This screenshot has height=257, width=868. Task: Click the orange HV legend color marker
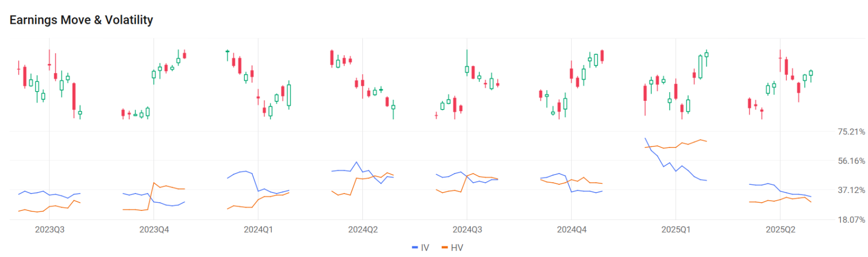[x=445, y=248]
